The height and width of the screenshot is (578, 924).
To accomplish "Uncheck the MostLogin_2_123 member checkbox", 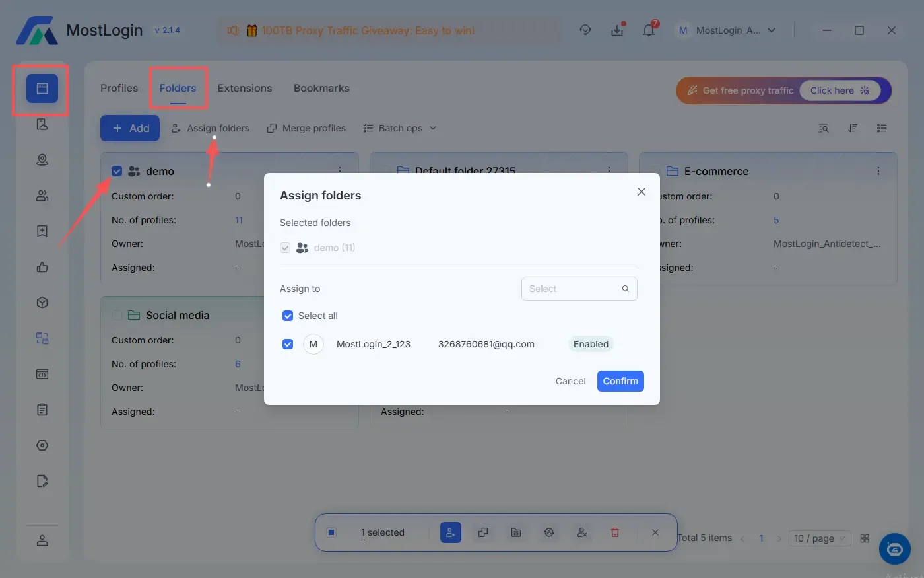I will click(x=288, y=344).
